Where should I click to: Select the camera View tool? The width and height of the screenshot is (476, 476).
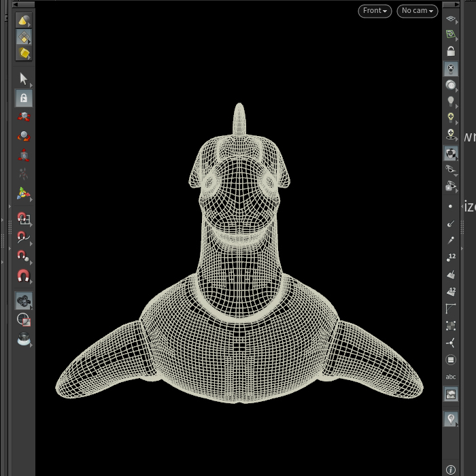(x=24, y=301)
